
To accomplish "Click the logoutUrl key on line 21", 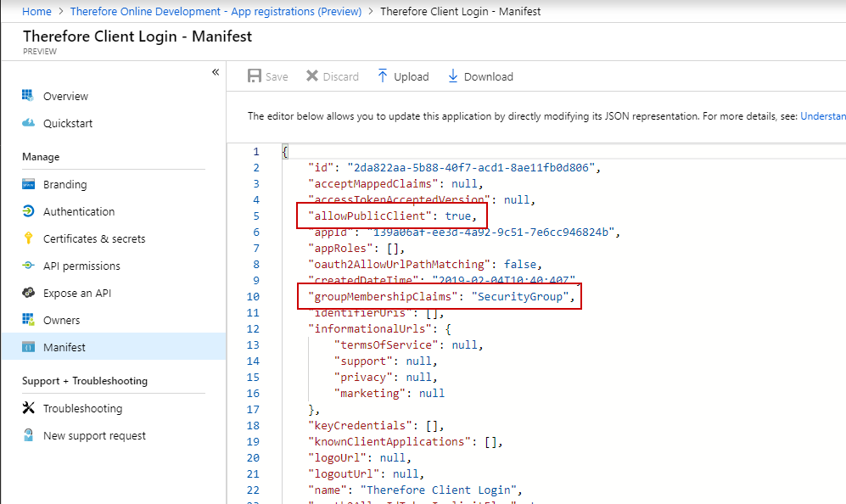I will click(x=344, y=473).
